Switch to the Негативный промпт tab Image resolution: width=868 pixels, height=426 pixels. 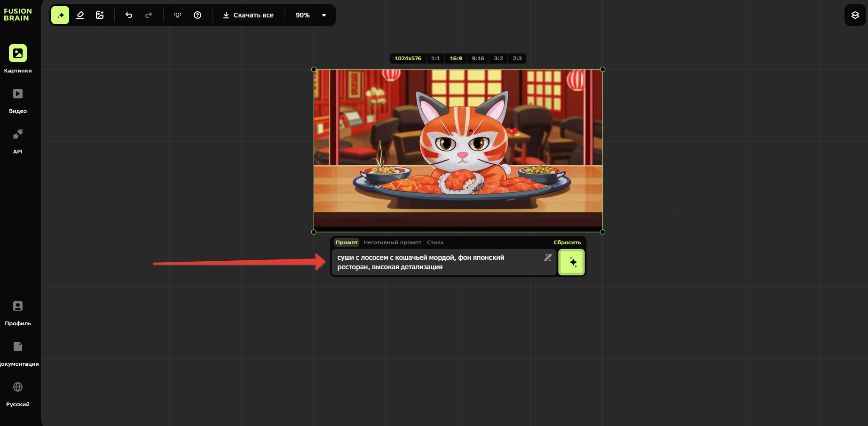pos(392,242)
